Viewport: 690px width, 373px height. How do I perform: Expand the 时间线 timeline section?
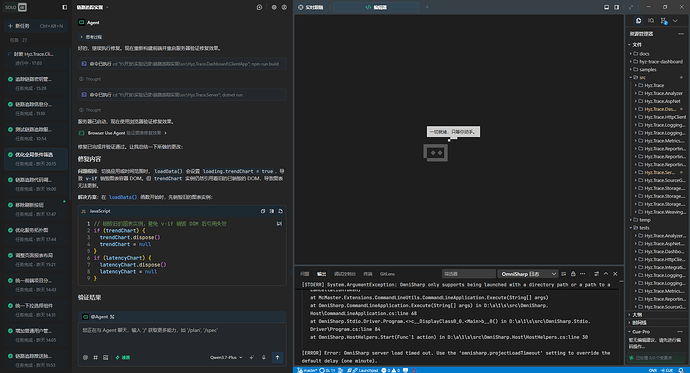(657, 323)
